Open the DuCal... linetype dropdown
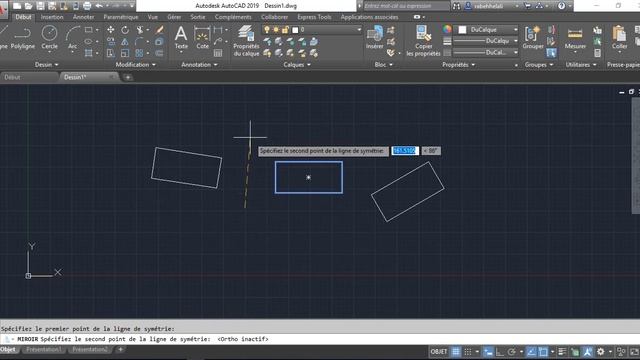 [x=486, y=52]
